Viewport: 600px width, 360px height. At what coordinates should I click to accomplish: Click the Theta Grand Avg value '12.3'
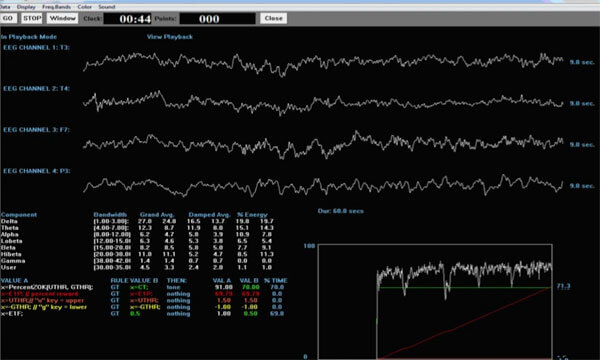click(145, 228)
